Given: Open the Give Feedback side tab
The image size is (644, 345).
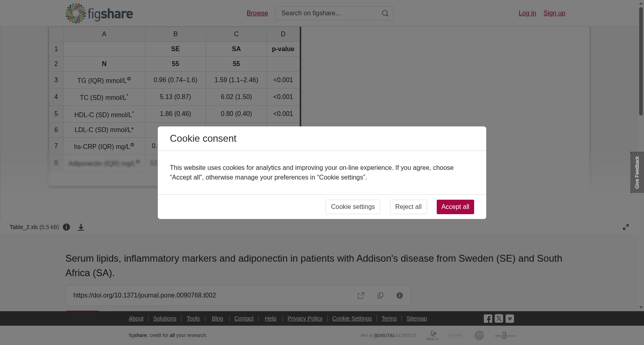Looking at the screenshot, I should tap(637, 172).
